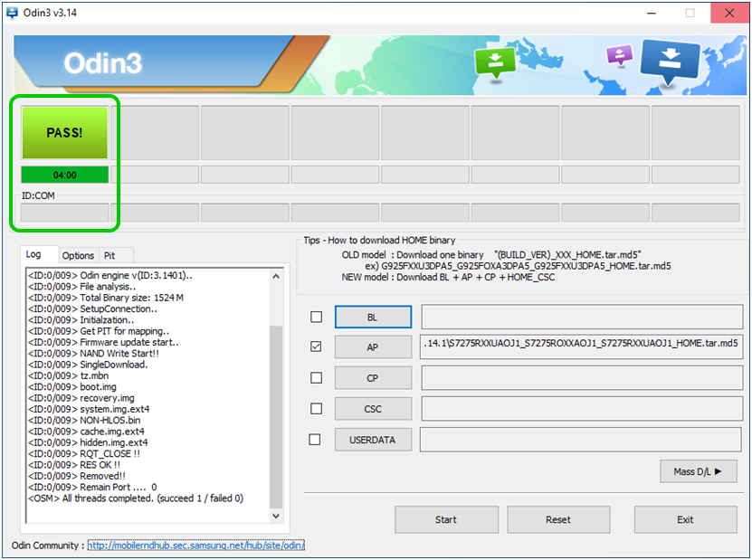Click the purple download speech bubble icon
The image size is (752, 560).
click(x=620, y=55)
